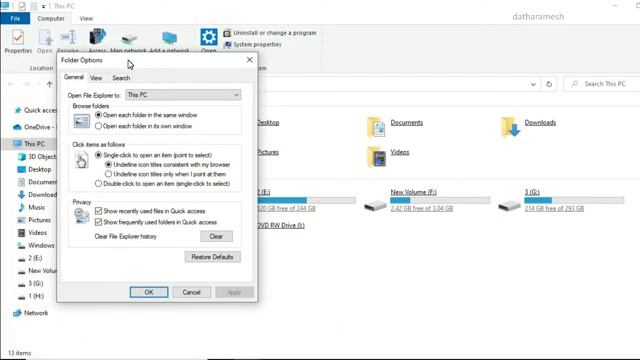Switch to the General tab in Folder Options
Viewport: 640px width, 360px height.
73,77
